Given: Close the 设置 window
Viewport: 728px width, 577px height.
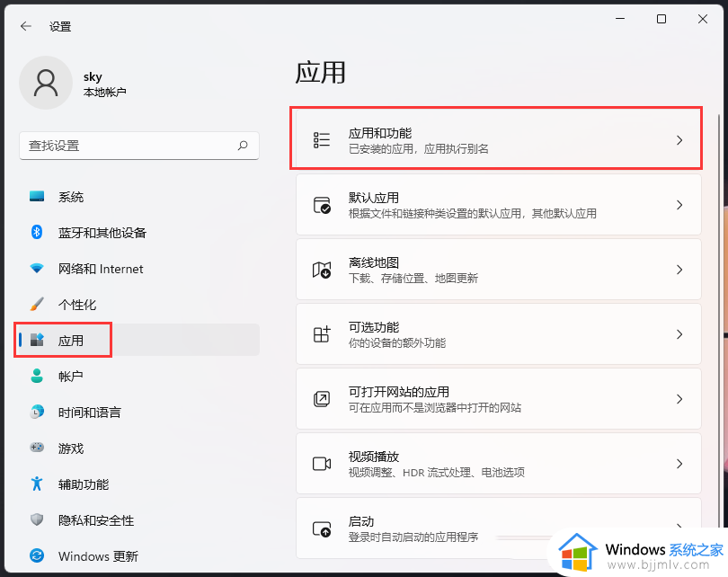Looking at the screenshot, I should coord(703,19).
